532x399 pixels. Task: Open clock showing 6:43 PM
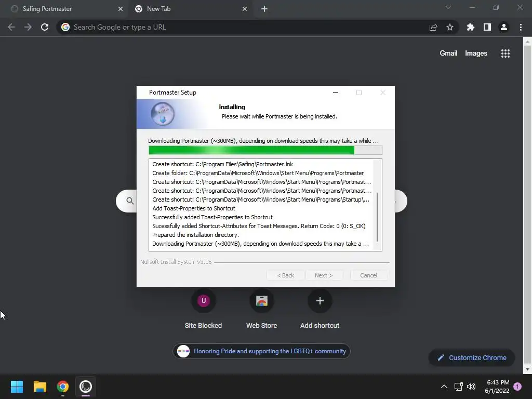click(497, 387)
